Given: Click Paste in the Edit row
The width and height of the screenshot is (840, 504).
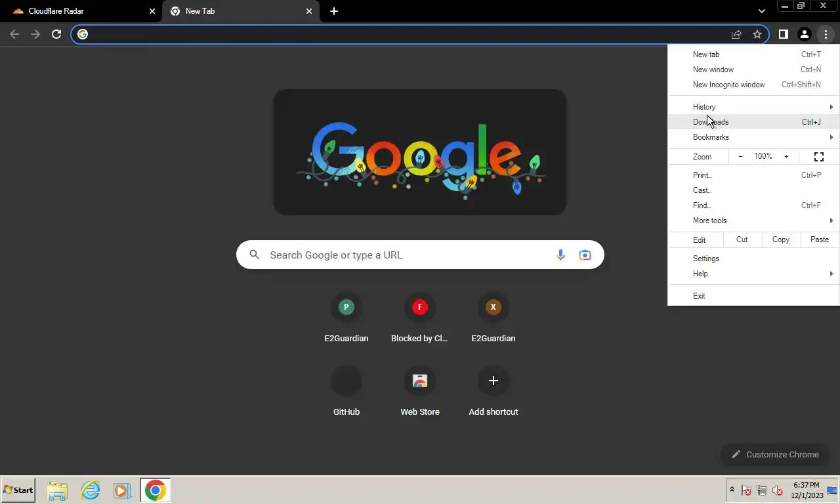Looking at the screenshot, I should 820,240.
